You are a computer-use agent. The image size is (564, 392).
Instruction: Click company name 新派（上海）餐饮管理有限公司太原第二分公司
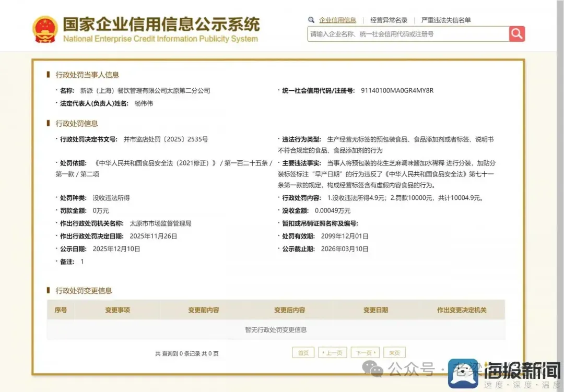145,91
